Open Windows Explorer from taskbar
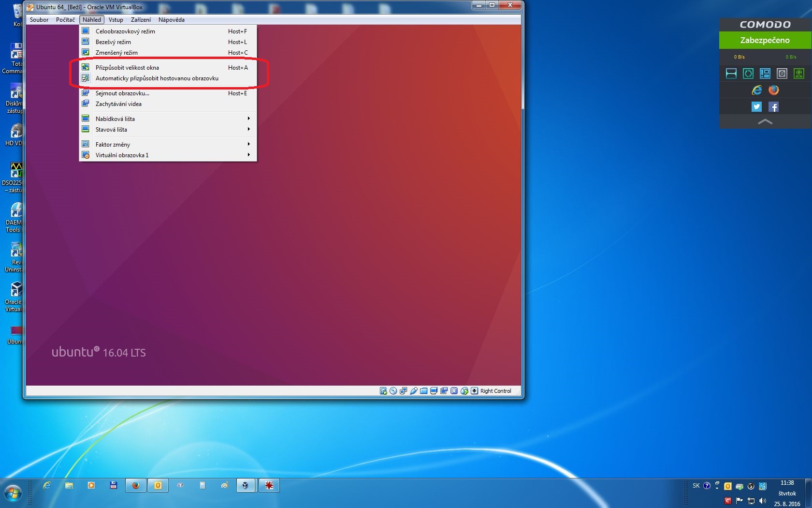Screen dimensions: 812x508 click(69, 485)
